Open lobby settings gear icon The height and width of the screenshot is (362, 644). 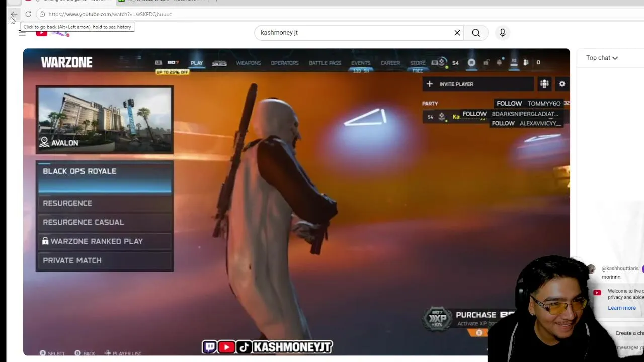tap(562, 84)
